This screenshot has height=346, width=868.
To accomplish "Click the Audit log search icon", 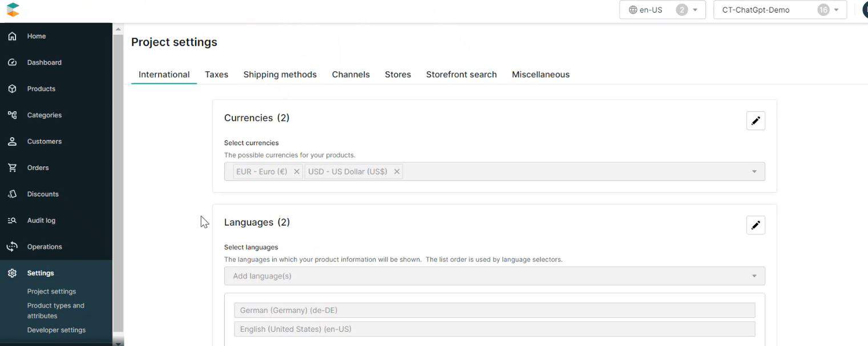I will click(12, 220).
